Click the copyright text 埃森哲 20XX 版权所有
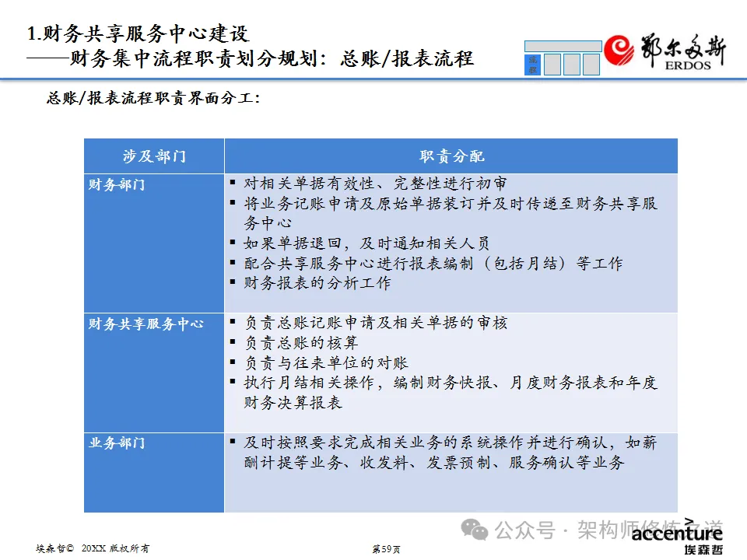 click(x=93, y=548)
